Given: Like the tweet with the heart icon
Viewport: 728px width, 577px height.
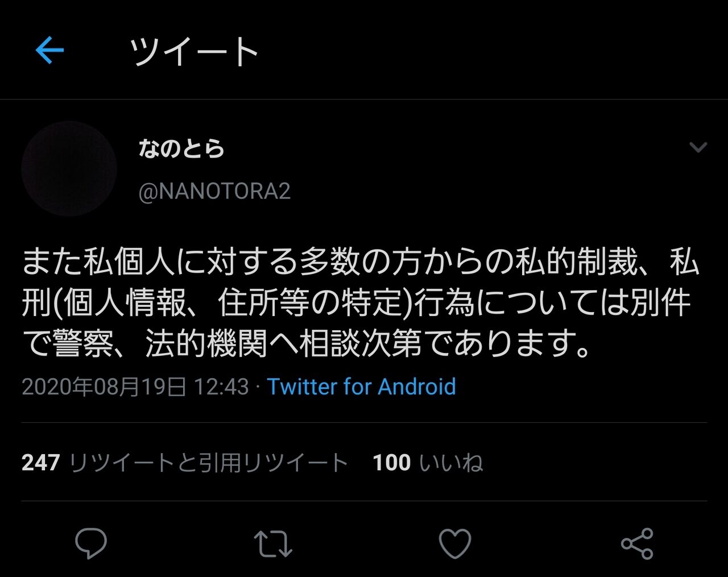Looking at the screenshot, I should [455, 543].
